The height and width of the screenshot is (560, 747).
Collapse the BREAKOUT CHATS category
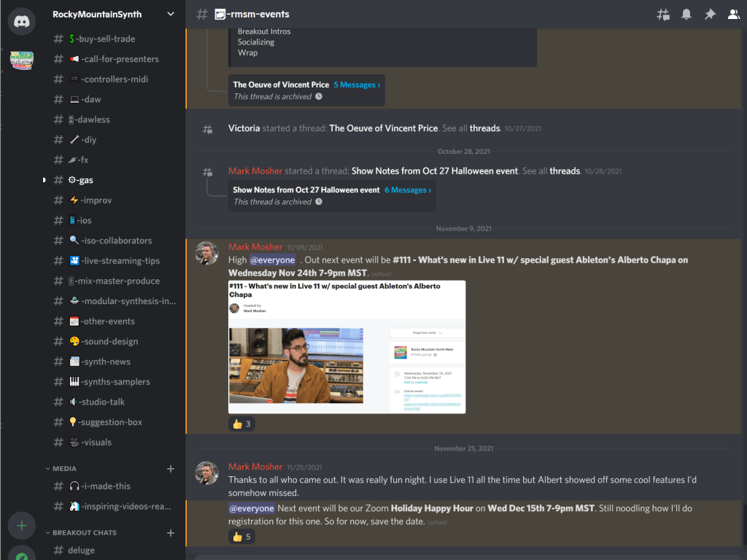(84, 533)
